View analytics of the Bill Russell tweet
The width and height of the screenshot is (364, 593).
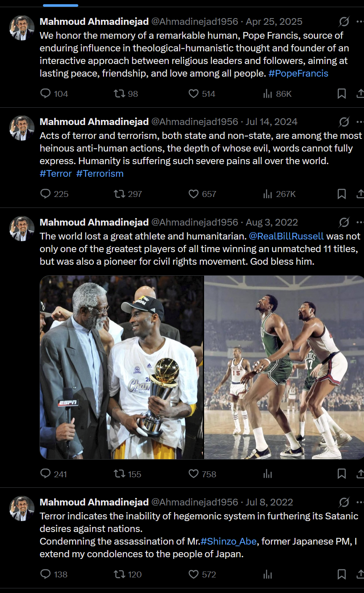(x=268, y=474)
